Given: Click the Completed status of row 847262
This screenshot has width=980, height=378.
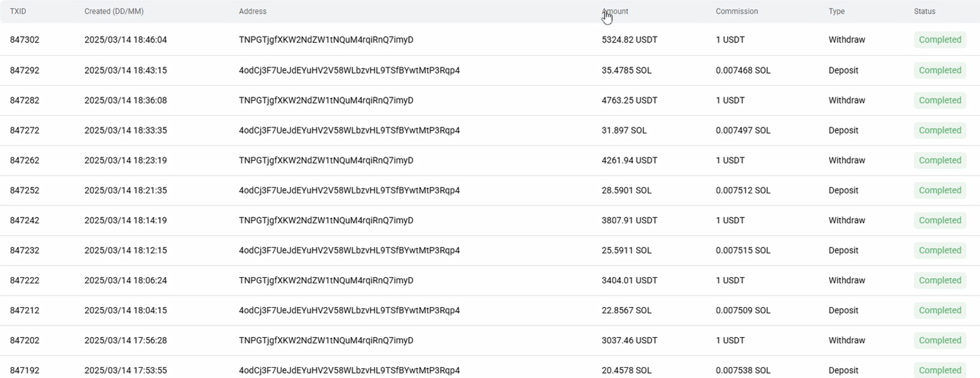Looking at the screenshot, I should tap(940, 160).
